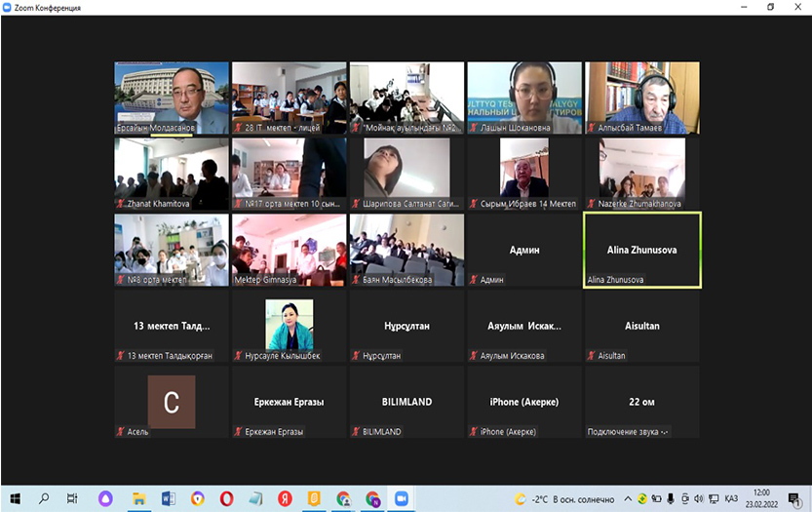This screenshot has width=812, height=512.
Task: Click the taskbar search magnifier
Action: coord(44,498)
